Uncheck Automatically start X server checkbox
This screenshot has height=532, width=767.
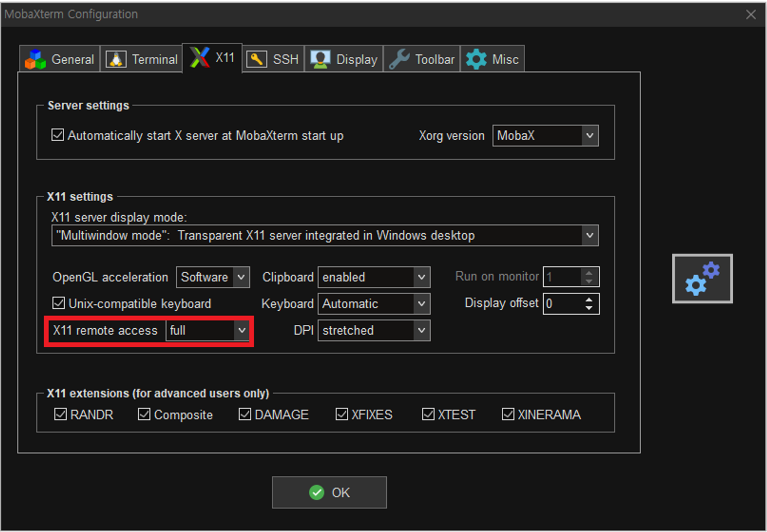[58, 135]
